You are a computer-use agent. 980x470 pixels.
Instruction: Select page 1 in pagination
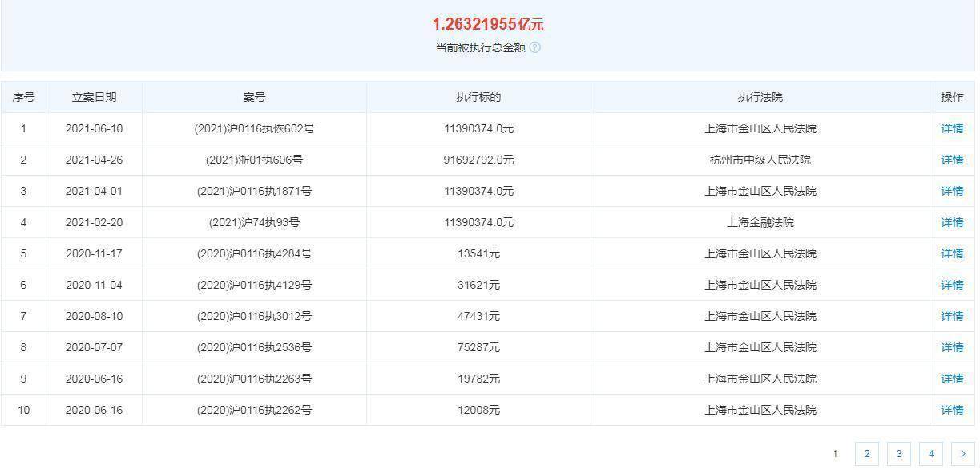pos(836,453)
